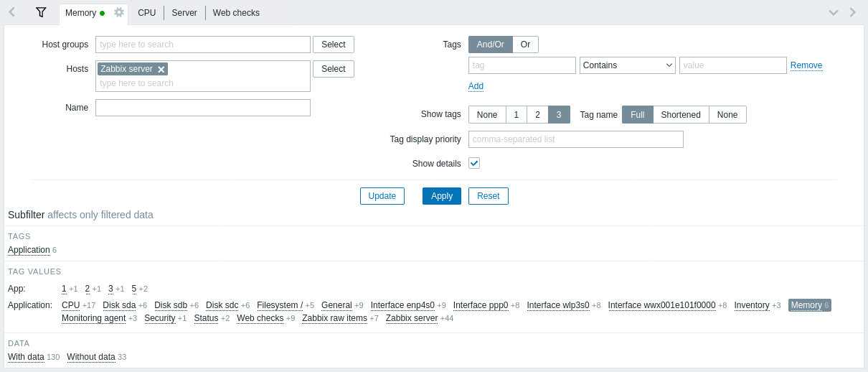
Task: Select Or tag evaluation mode
Action: click(525, 45)
